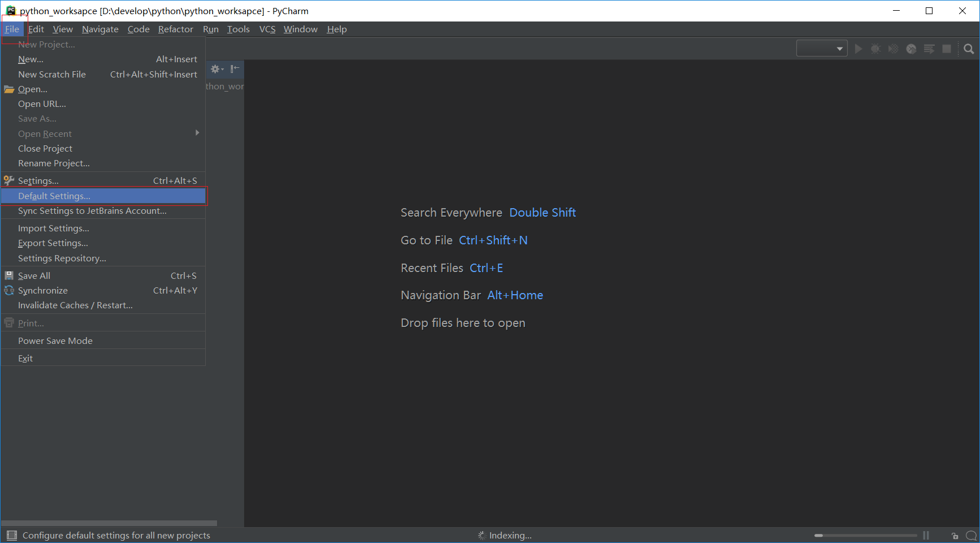Click the Settings wrench icon

click(9, 180)
